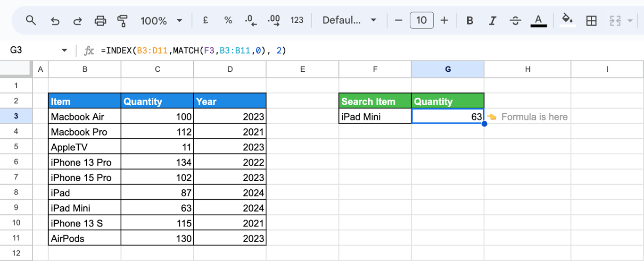Select the AirPods cell

click(x=84, y=238)
